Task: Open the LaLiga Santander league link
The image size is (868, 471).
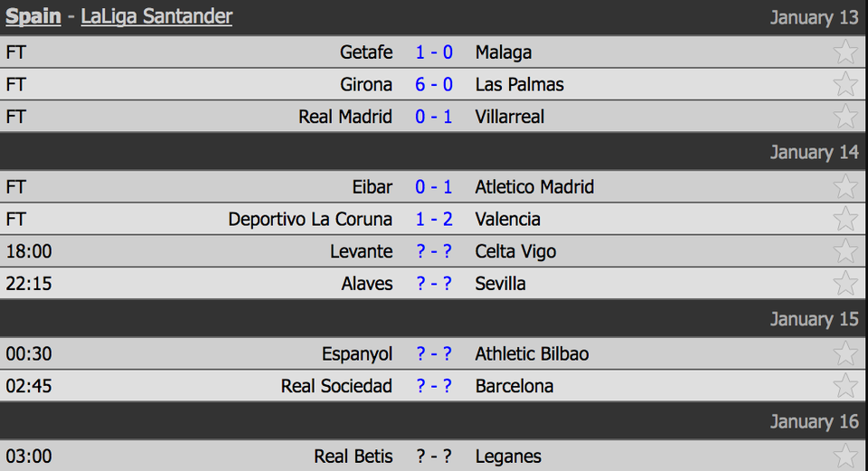Action: [156, 16]
